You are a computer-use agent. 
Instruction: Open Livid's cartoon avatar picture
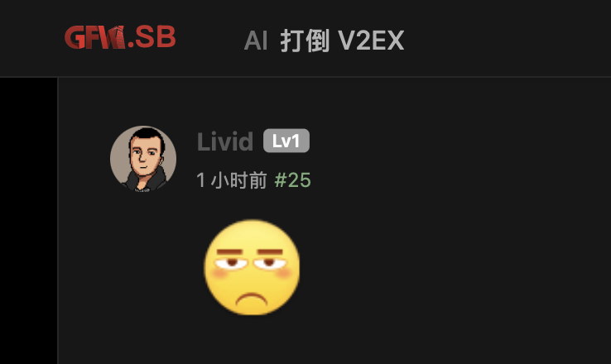point(143,159)
